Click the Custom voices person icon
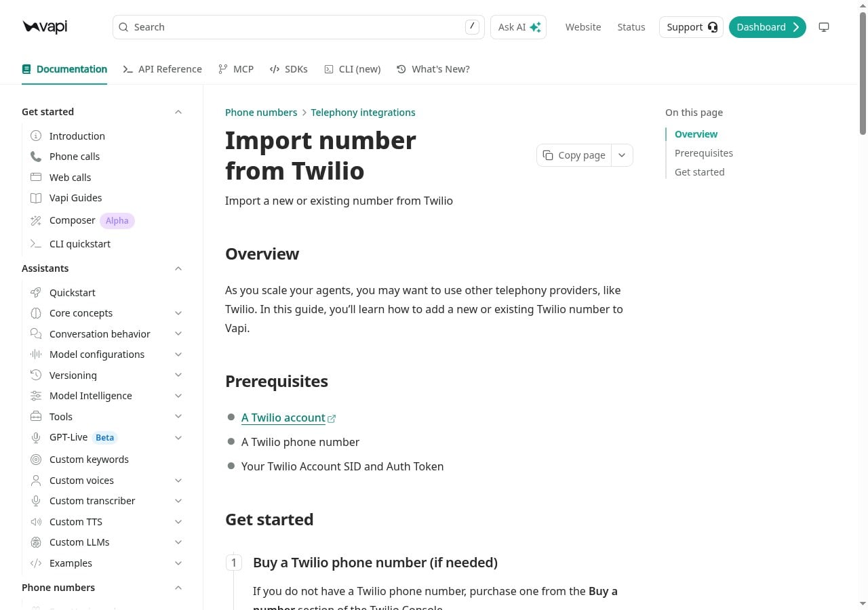868x610 pixels. coord(36,481)
